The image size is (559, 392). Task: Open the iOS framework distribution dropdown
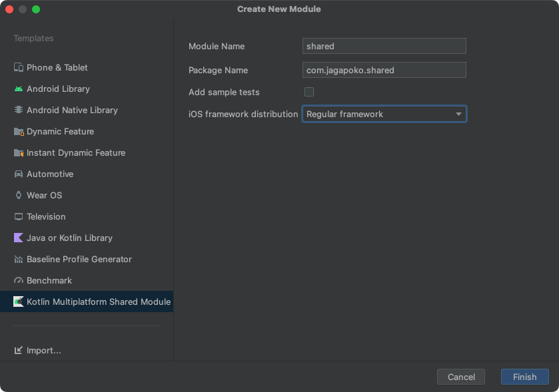pos(384,114)
